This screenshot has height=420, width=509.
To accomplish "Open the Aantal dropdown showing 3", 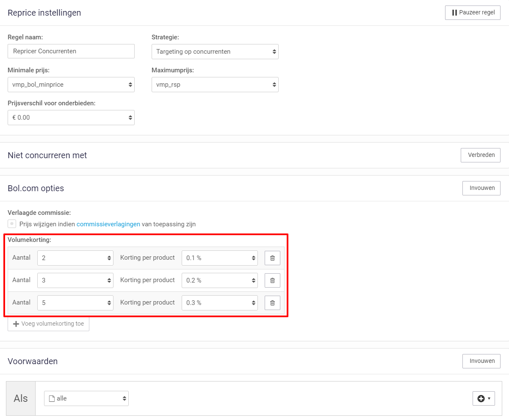I will [x=75, y=280].
